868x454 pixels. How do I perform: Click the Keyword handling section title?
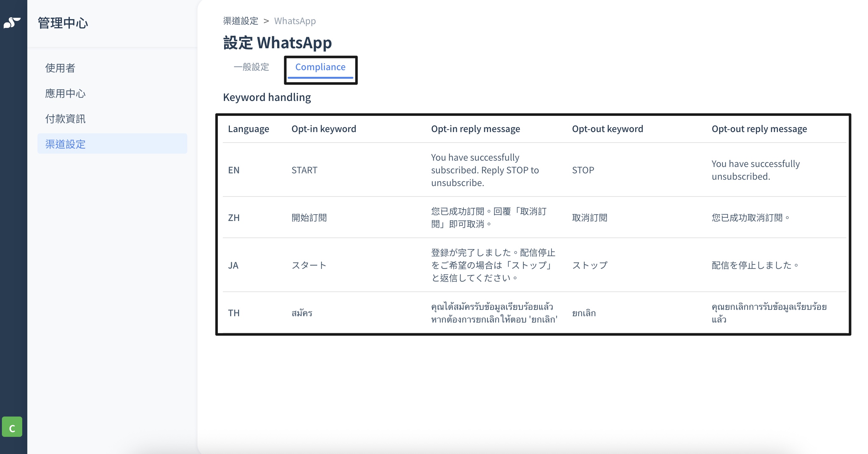click(x=267, y=97)
